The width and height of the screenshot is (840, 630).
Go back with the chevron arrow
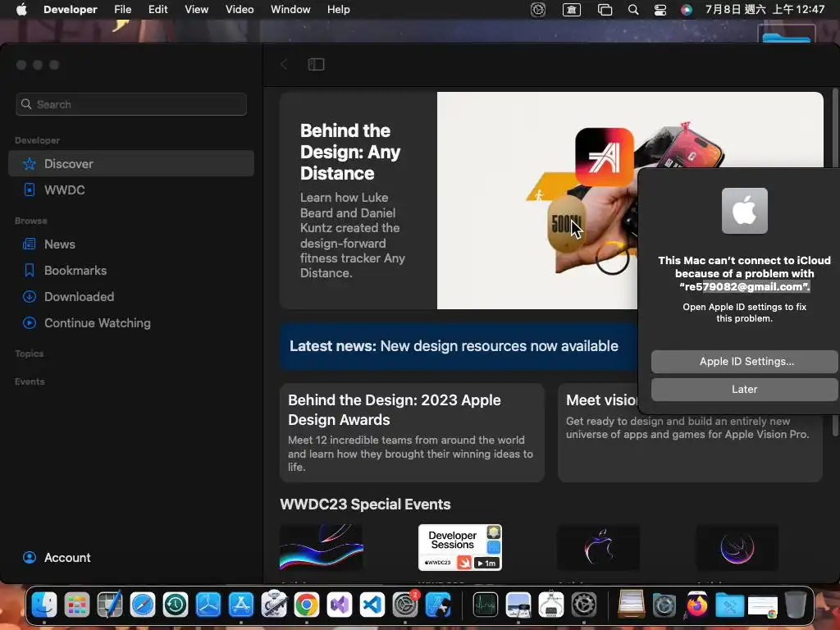tap(284, 64)
